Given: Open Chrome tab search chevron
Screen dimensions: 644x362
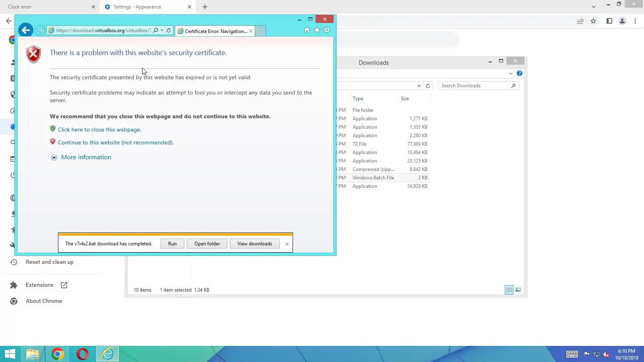Looking at the screenshot, I should [x=593, y=7].
